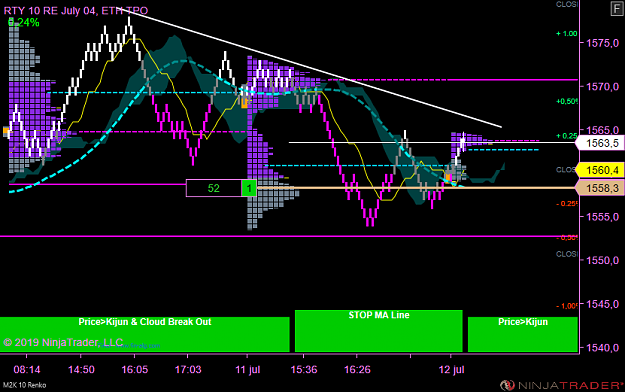
Task: Click the 15:36 time axis label
Action: (x=304, y=370)
